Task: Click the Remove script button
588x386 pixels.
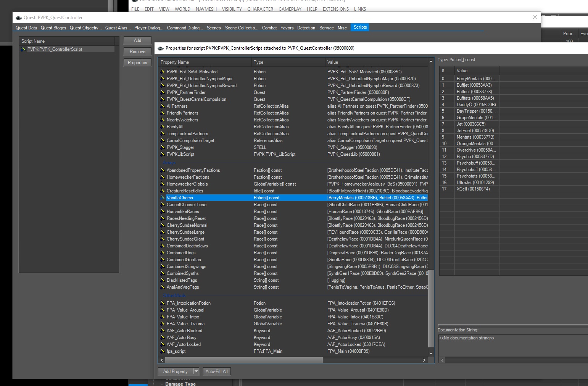Action: click(137, 52)
